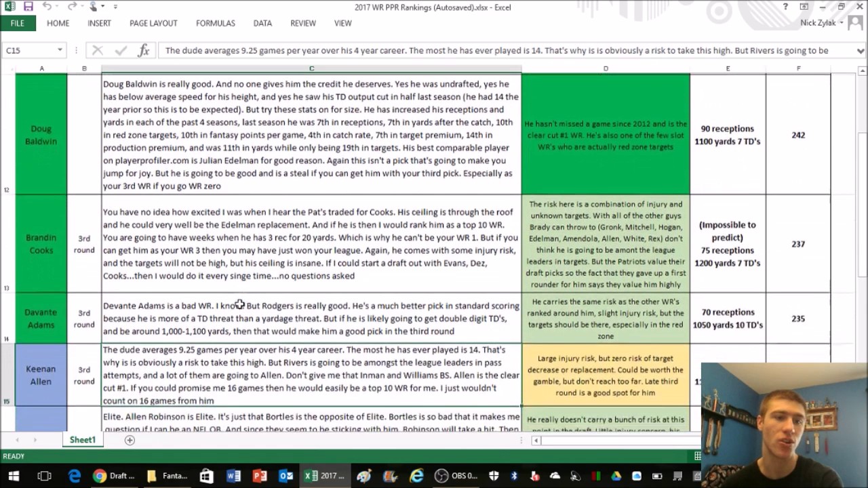The height and width of the screenshot is (488, 868).
Task: Select Doug Baldwin description text cell
Action: point(311,135)
